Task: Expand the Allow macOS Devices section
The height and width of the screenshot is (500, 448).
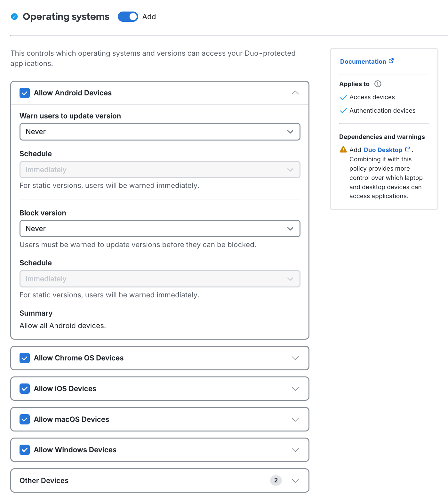Action: coord(295,419)
